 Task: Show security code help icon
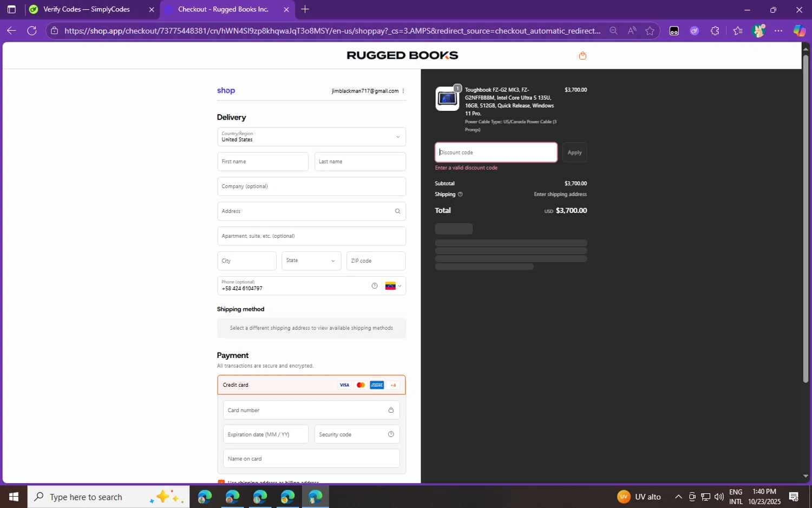391,434
